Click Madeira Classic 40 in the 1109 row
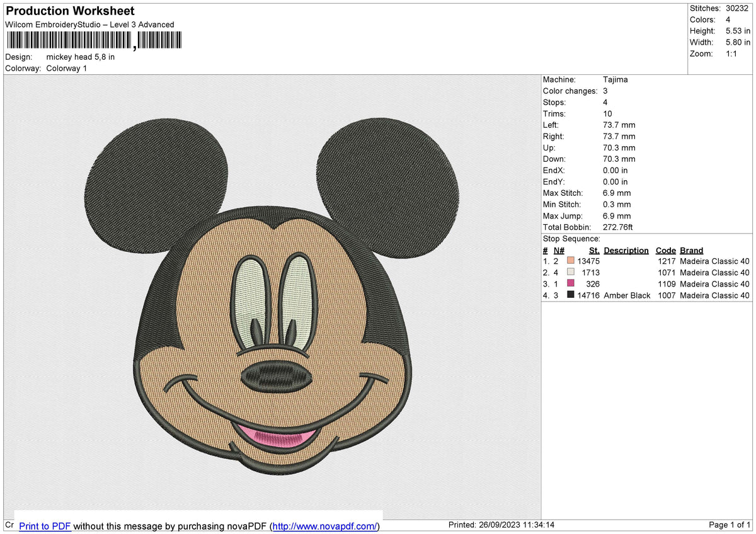 point(715,283)
